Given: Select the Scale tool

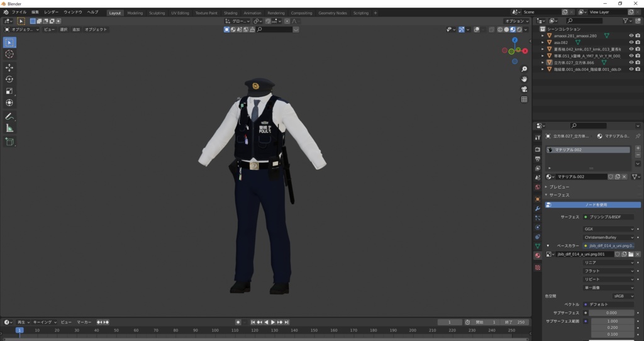Looking at the screenshot, I should click(x=9, y=91).
